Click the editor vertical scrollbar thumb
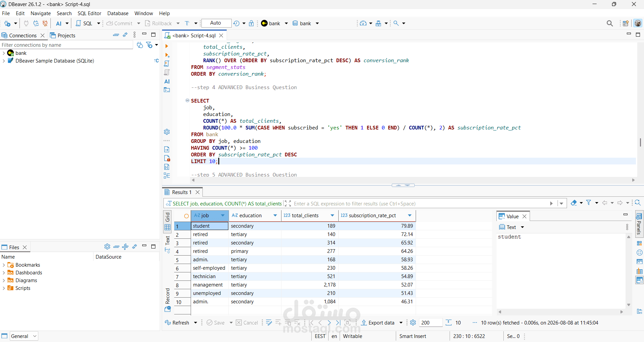The image size is (644, 342). 640,142
